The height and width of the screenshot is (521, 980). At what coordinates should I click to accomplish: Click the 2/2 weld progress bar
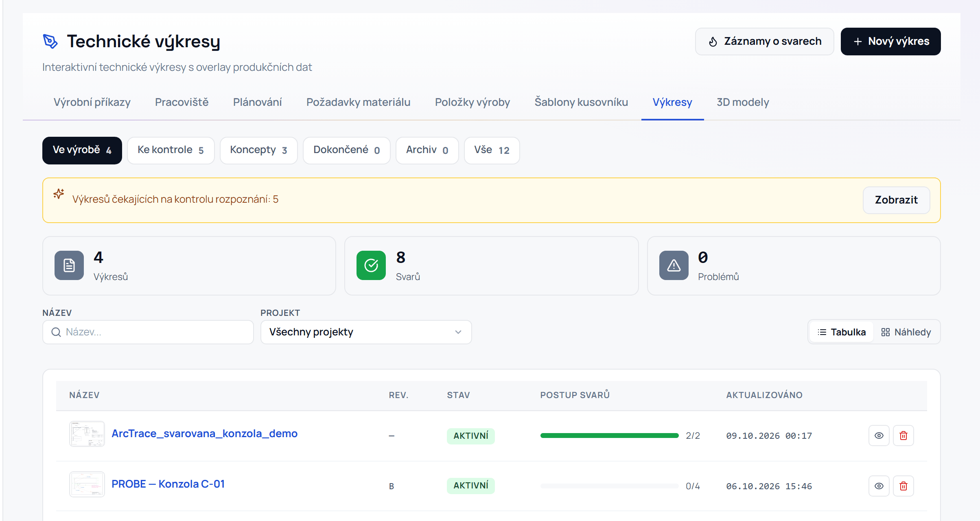coord(609,436)
